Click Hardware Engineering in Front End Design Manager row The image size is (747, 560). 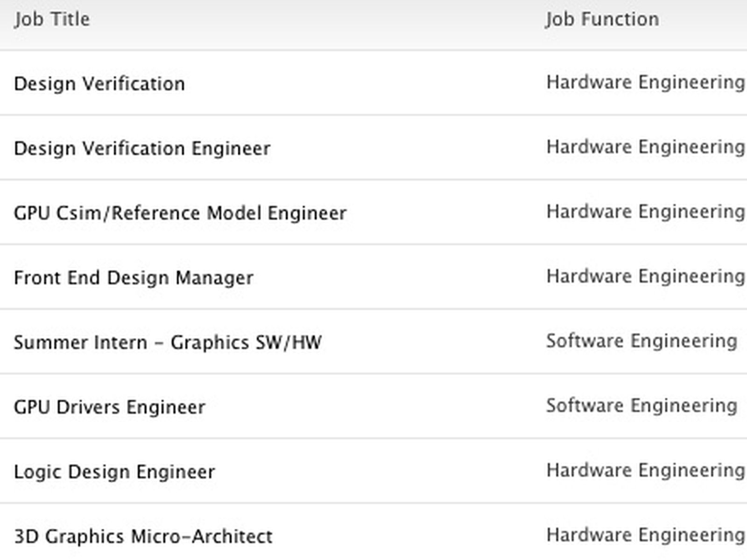[x=645, y=276]
